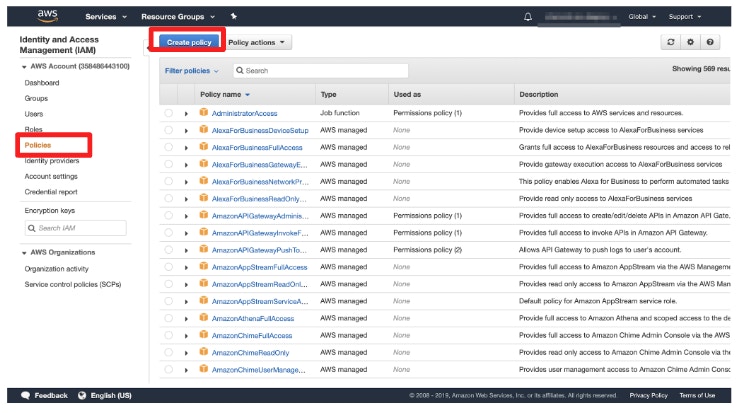Screen dimensions: 743x413
Task: Click the pin shortcuts icon in top bar
Action: (x=233, y=17)
